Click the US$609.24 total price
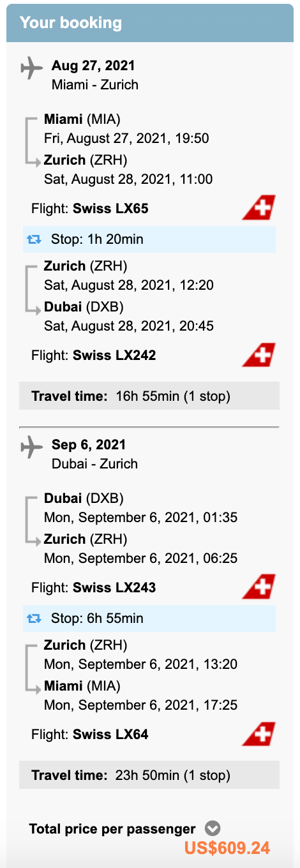 point(227,848)
